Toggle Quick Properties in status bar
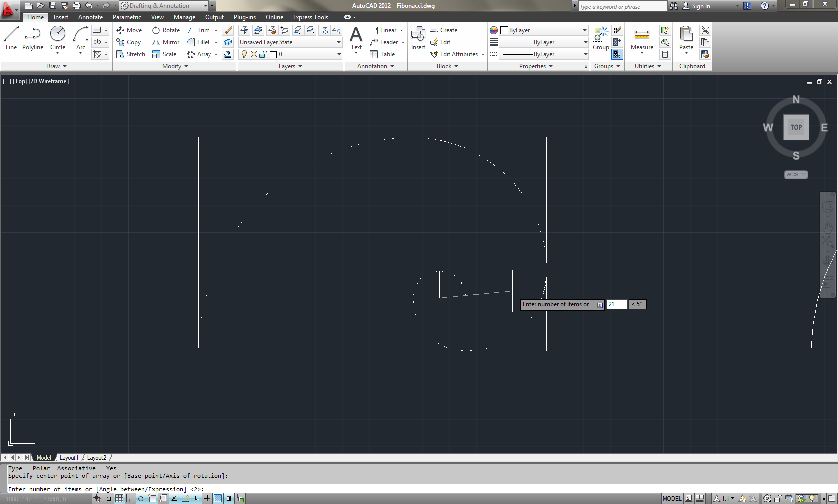Image resolution: width=838 pixels, height=504 pixels. (229, 498)
